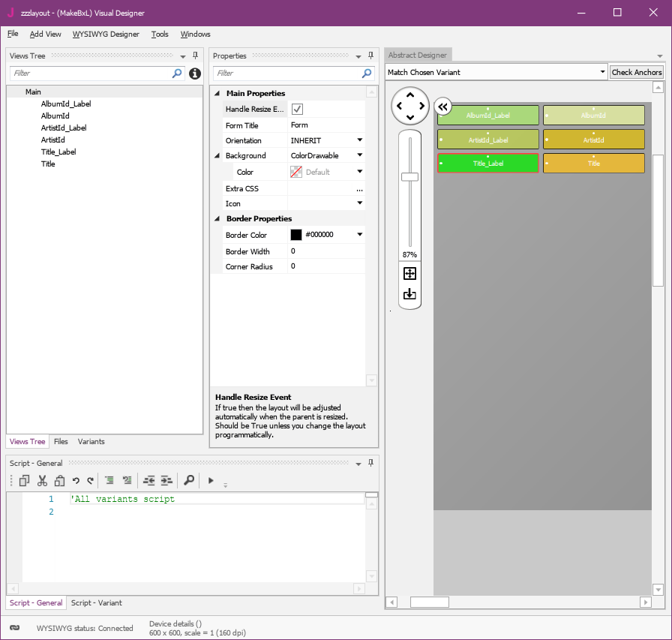Open the Orientation dropdown set to INHERIT
Viewport: 672px width, 640px height.
(x=358, y=140)
